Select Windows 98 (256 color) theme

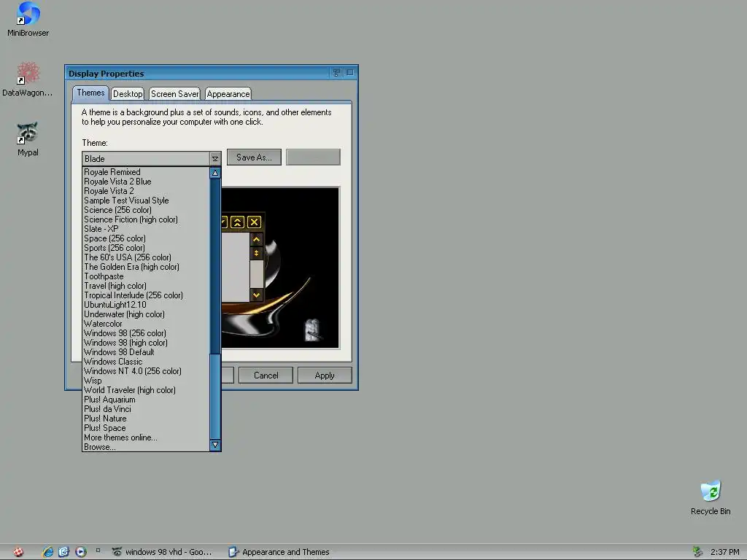pyautogui.click(x=146, y=333)
